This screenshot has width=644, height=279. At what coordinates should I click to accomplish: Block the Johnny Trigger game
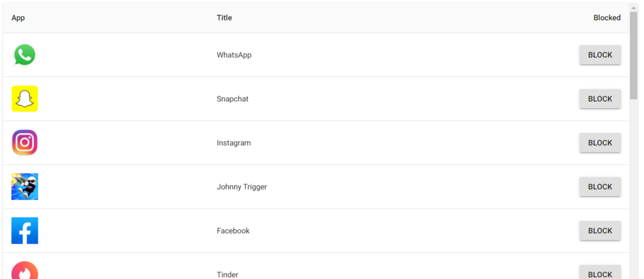point(599,187)
